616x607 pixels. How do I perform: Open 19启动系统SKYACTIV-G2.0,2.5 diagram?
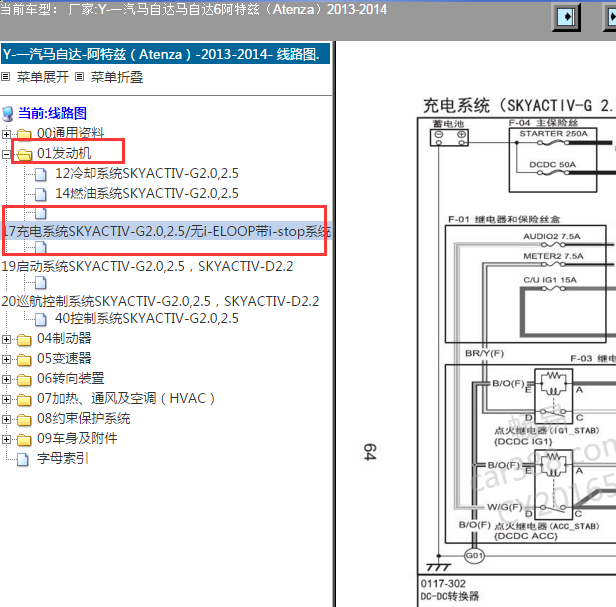point(147,266)
